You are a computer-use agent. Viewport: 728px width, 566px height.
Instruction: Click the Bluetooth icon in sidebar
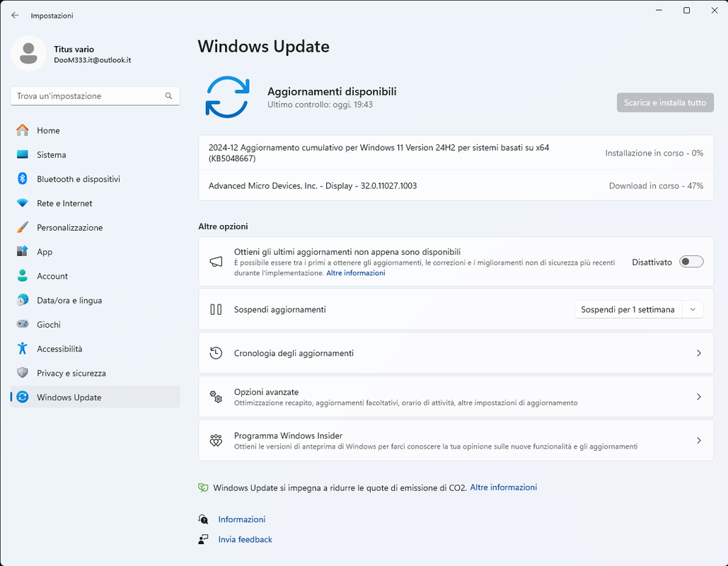pyautogui.click(x=23, y=179)
